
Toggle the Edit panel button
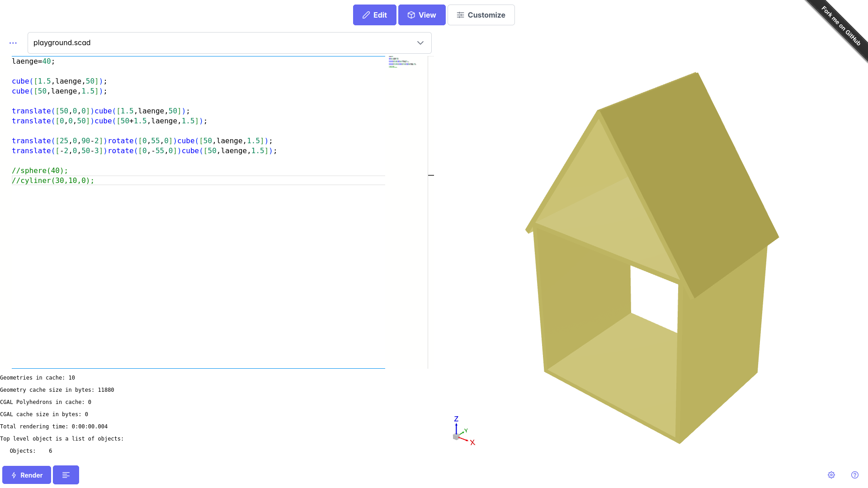click(374, 15)
